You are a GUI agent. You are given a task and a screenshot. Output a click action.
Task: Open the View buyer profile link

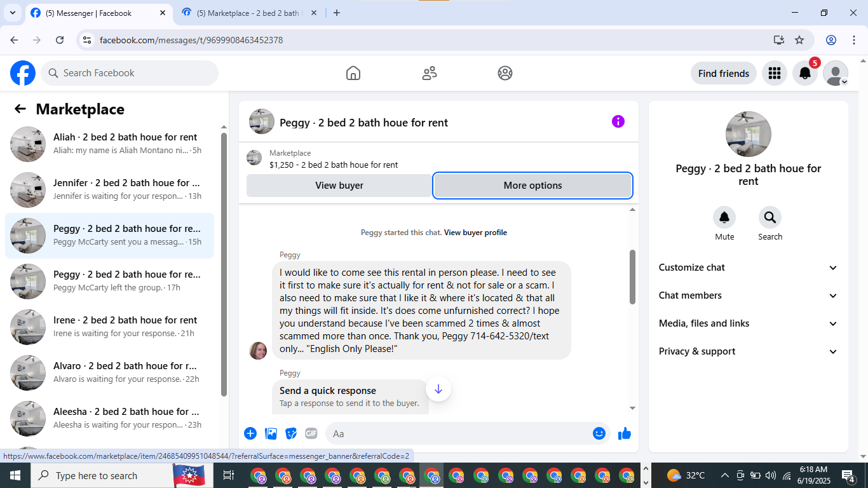(475, 233)
